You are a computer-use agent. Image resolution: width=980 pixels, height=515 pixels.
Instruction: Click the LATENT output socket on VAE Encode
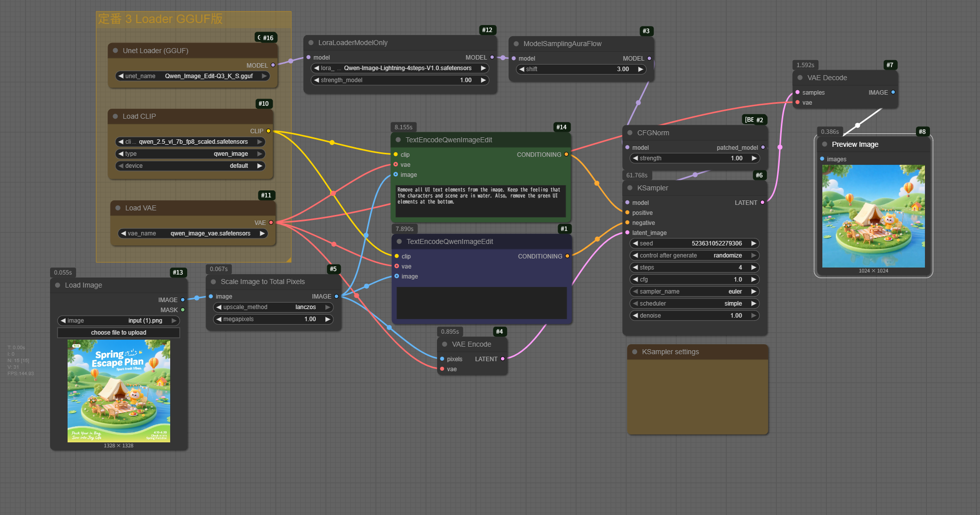503,359
